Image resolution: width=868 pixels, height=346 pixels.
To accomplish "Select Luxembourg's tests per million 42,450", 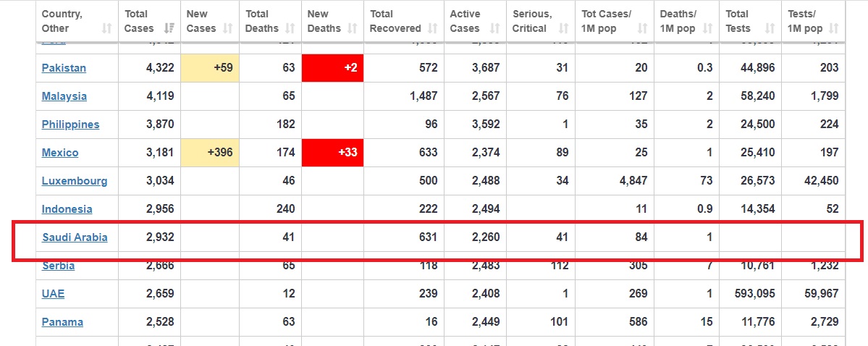I will click(820, 181).
